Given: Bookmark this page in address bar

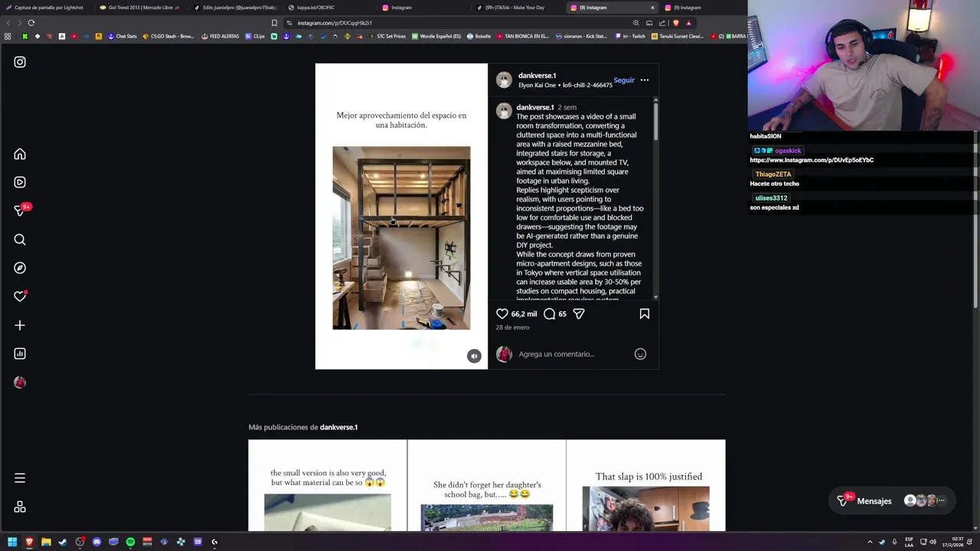Looking at the screenshot, I should coord(274,23).
